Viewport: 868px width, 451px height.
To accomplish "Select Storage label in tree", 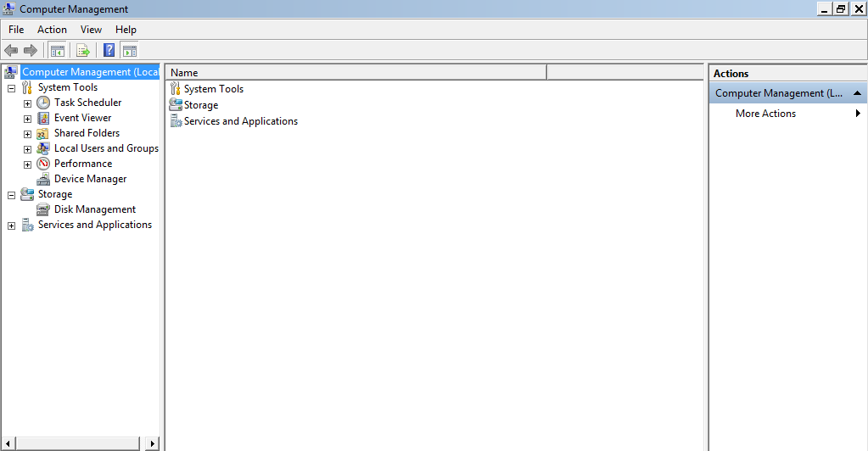I will point(55,194).
